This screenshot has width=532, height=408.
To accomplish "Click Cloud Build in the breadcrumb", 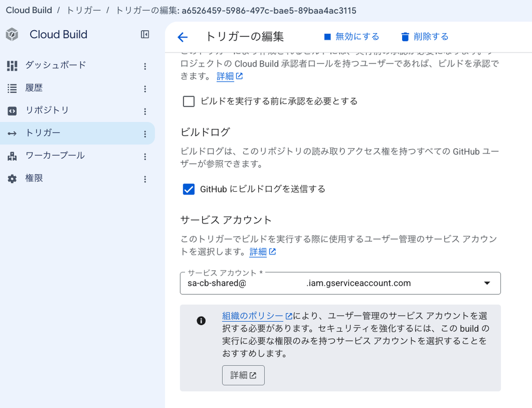I will click(x=29, y=10).
